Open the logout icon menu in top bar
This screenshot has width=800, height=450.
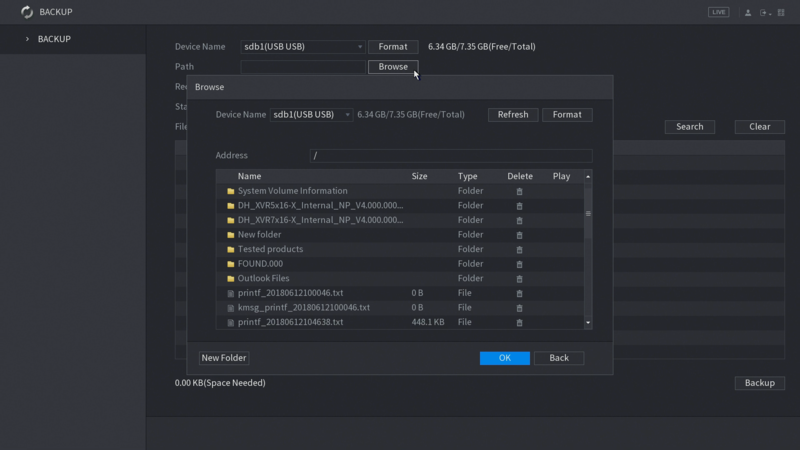765,12
